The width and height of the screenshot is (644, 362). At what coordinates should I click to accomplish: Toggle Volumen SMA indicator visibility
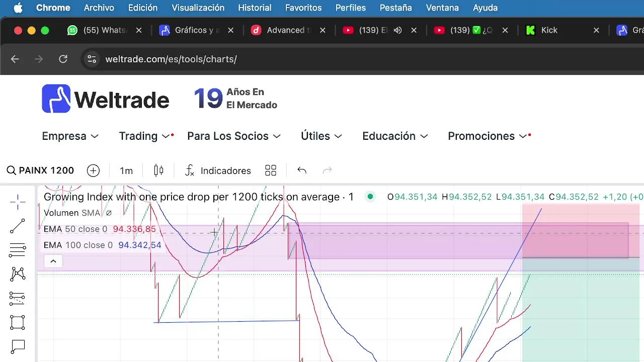pos(109,213)
